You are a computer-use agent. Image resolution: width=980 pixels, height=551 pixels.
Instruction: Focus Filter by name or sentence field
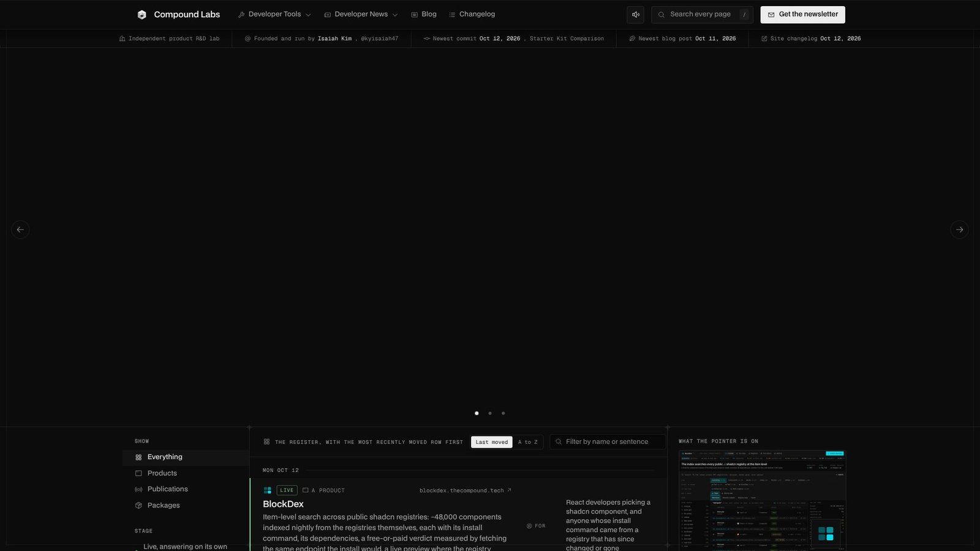608,441
